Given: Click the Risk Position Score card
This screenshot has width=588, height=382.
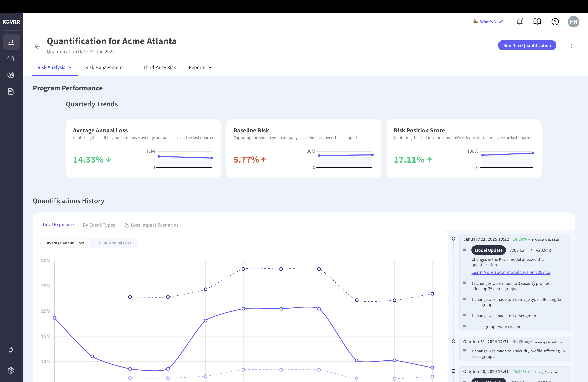Looking at the screenshot, I should click(x=464, y=149).
